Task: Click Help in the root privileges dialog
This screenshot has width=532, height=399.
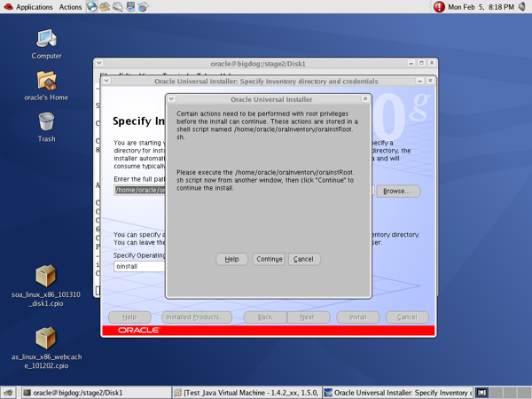Action: (231, 259)
